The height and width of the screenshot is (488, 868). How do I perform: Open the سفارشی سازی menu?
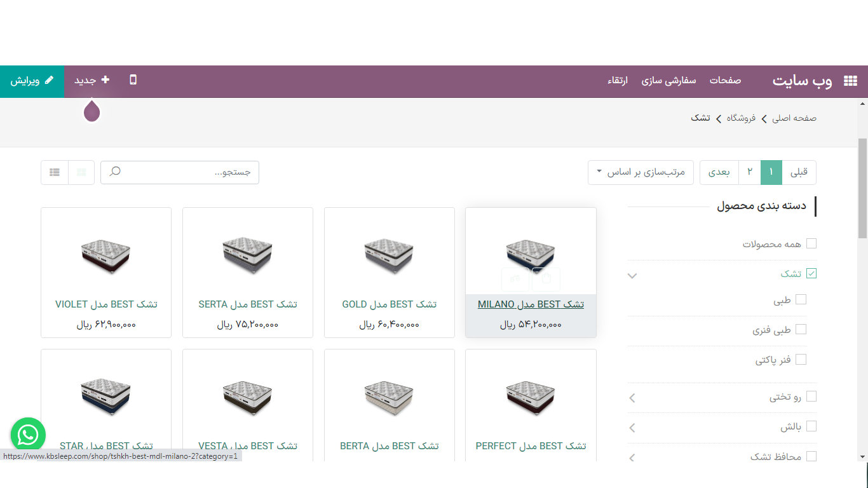668,81
